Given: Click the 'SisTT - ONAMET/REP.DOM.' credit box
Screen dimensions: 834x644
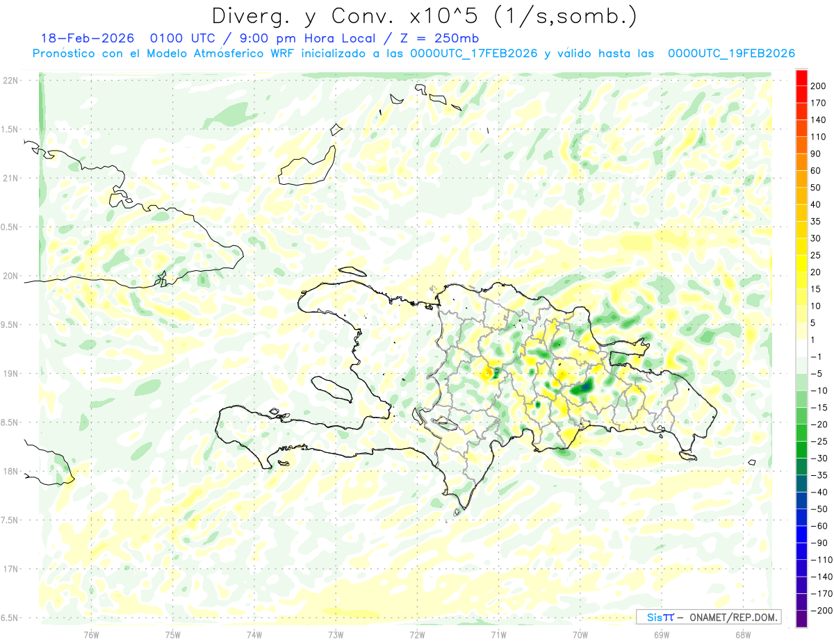Looking at the screenshot, I should click(x=708, y=617).
